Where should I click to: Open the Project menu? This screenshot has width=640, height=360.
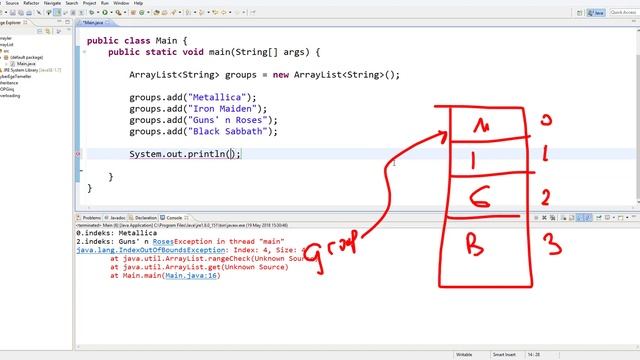[89, 3]
